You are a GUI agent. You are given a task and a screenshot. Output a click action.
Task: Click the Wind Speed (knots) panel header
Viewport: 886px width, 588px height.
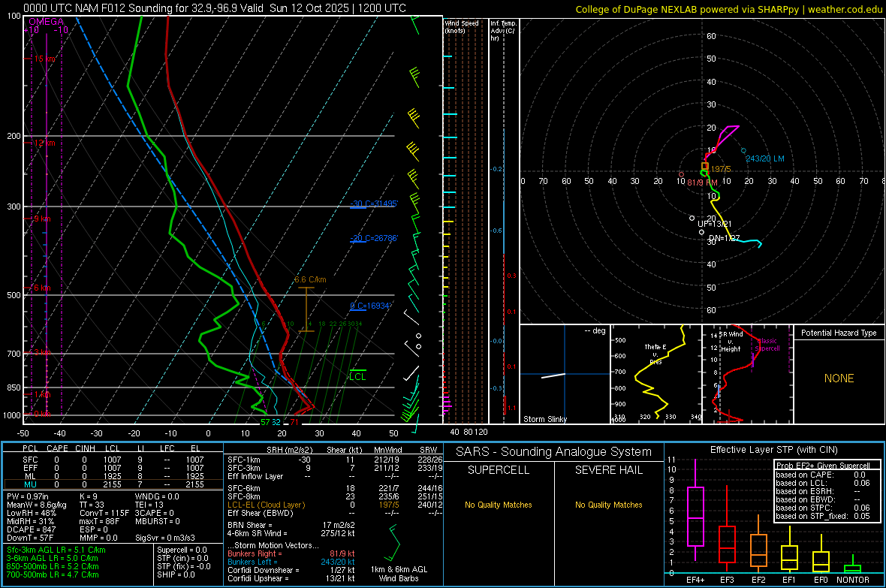[462, 27]
